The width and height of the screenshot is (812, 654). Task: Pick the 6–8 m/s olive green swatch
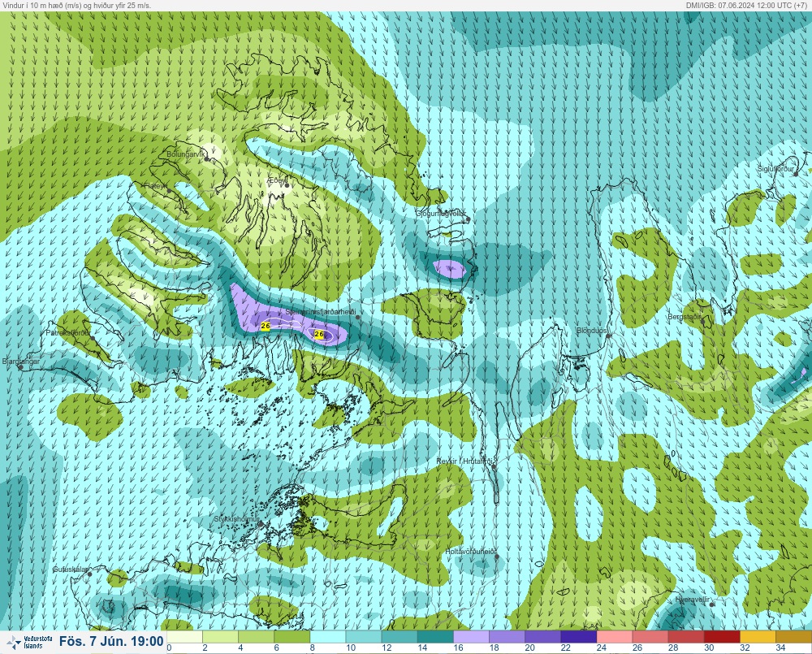292,636
